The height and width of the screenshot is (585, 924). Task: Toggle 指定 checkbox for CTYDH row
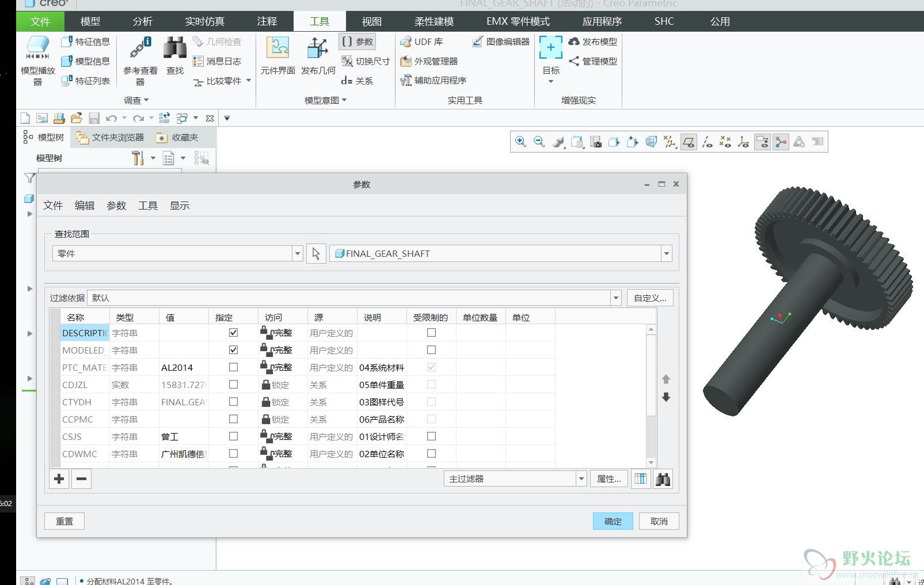click(x=233, y=401)
